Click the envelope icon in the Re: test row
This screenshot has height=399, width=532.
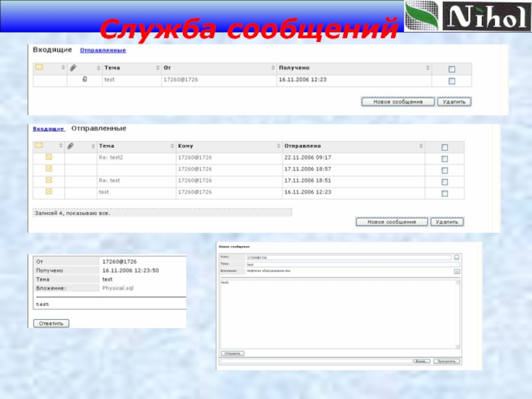tap(49, 180)
